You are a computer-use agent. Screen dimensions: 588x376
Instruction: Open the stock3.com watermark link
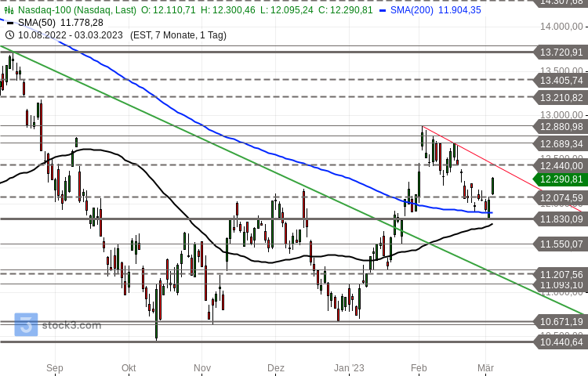pyautogui.click(x=71, y=325)
